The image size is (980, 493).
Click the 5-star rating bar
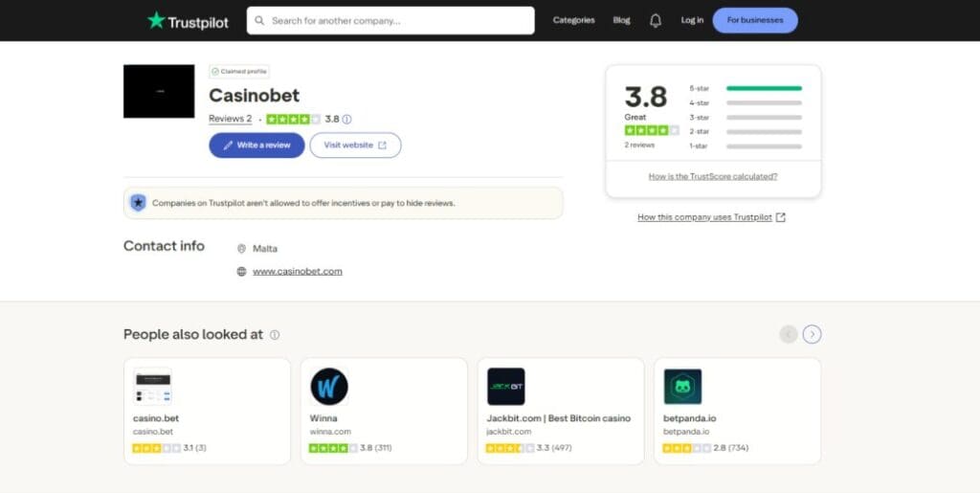(x=764, y=88)
